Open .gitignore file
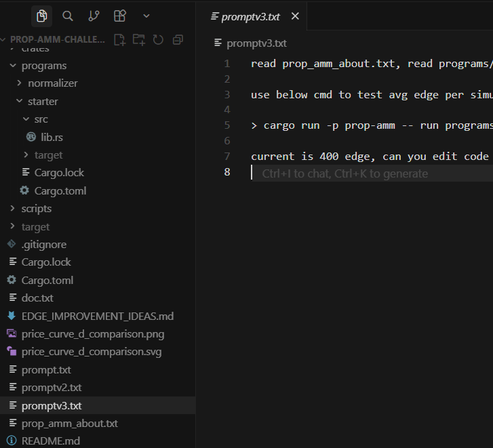 click(x=43, y=245)
